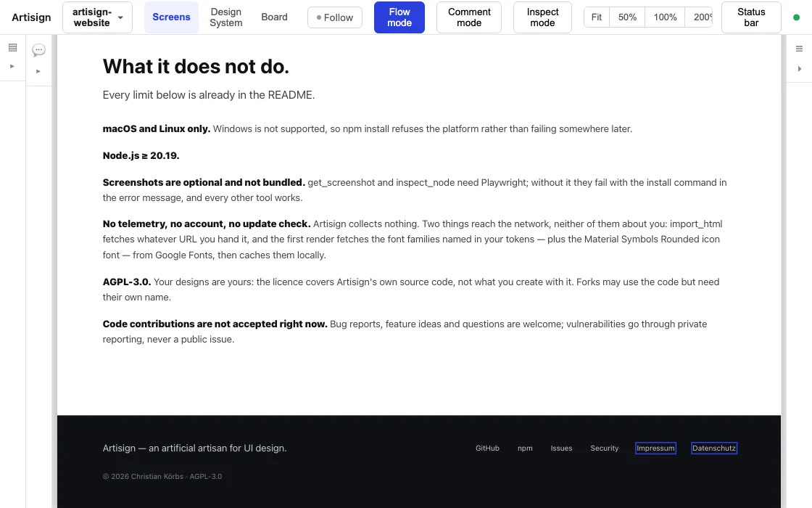The height and width of the screenshot is (508, 812).
Task: Switch to the Design System tab
Action: click(x=225, y=17)
